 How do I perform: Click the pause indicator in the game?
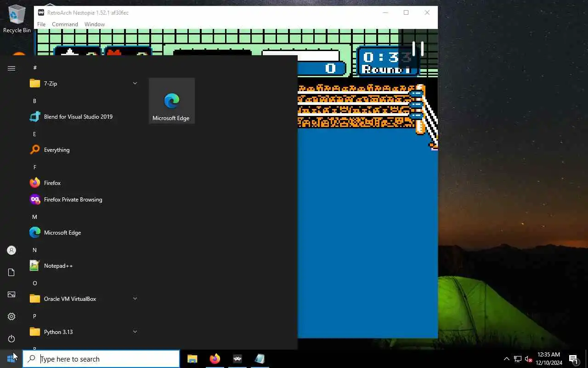[418, 48]
